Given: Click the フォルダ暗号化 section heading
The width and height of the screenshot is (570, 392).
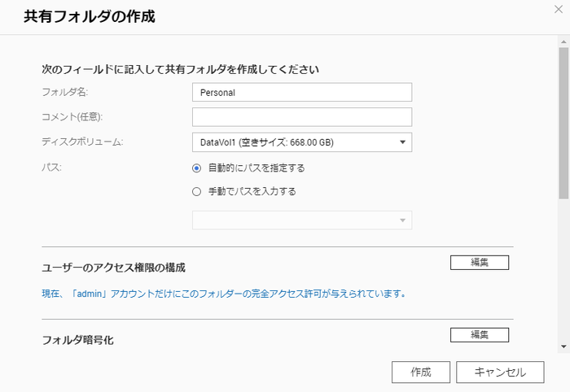Looking at the screenshot, I should click(x=78, y=341).
